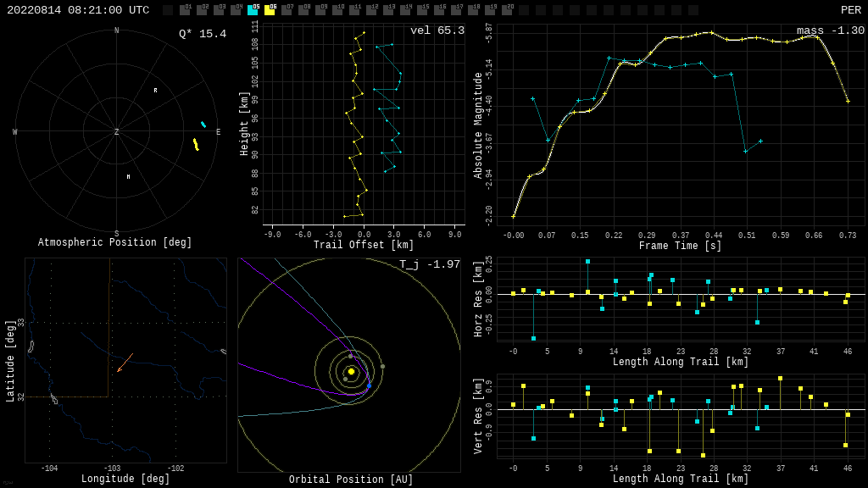Click the yellow camera 06 indicator square

click(270, 10)
